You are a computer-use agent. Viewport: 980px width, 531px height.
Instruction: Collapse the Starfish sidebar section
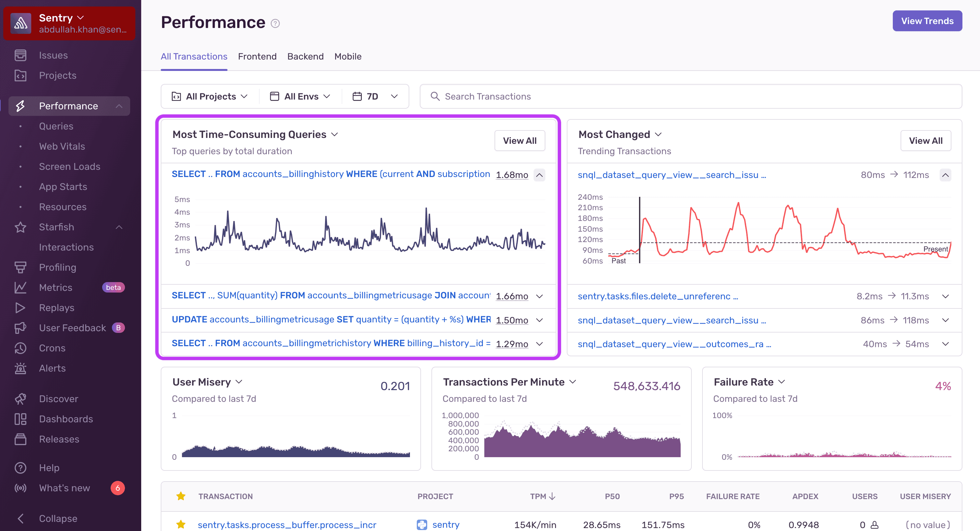point(119,227)
